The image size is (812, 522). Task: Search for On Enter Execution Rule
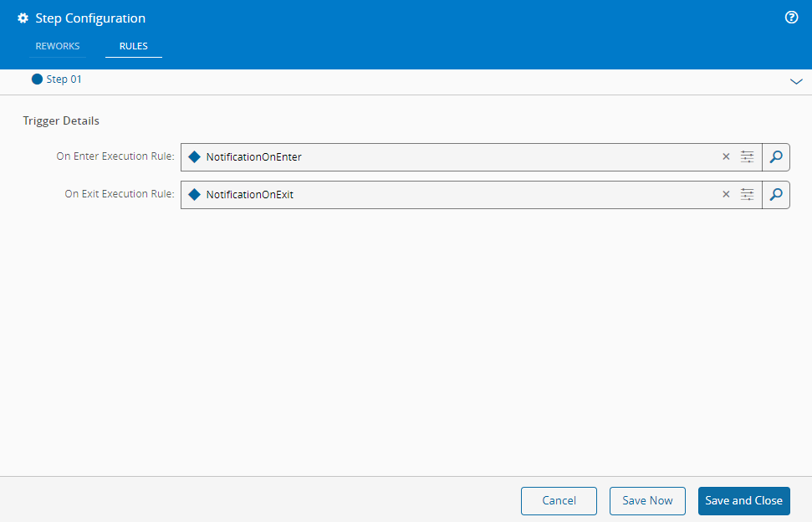[x=776, y=157]
